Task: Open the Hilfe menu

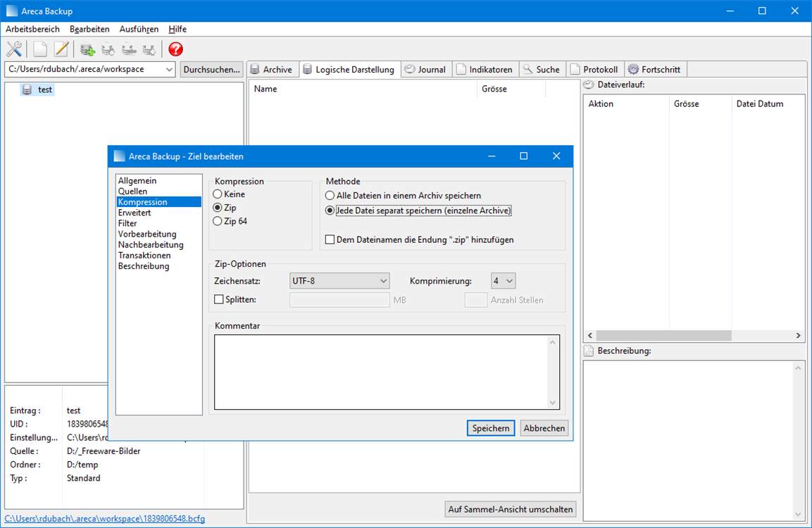Action: pos(177,30)
